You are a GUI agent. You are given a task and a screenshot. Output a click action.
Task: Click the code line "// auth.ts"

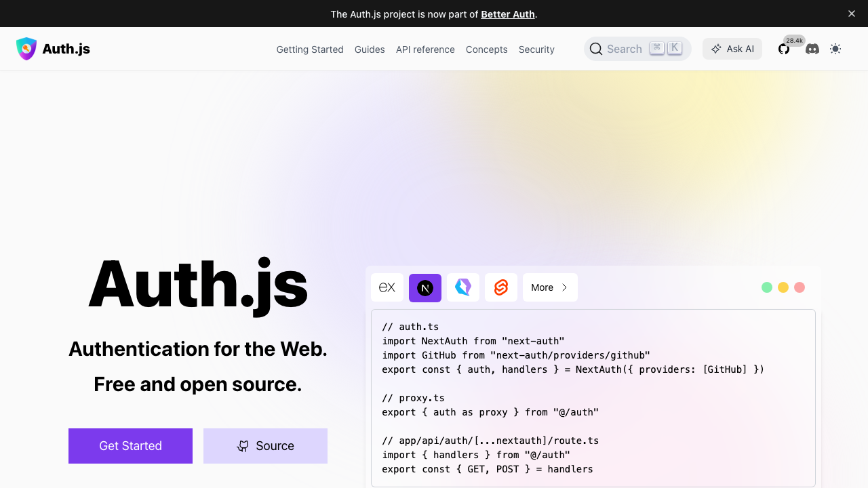[410, 327]
